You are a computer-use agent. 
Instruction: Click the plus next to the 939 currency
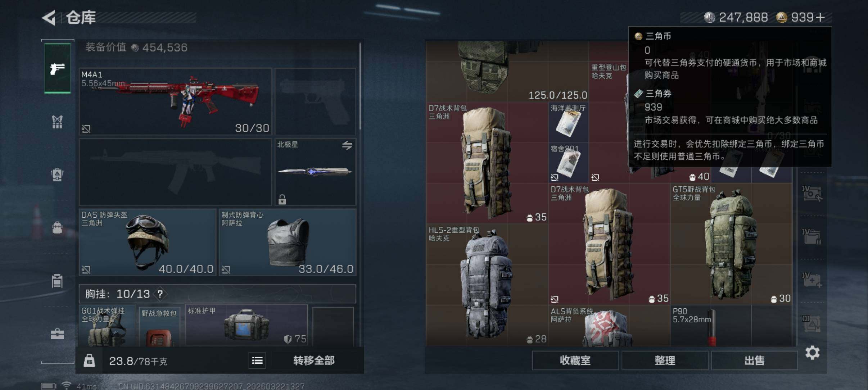[820, 17]
